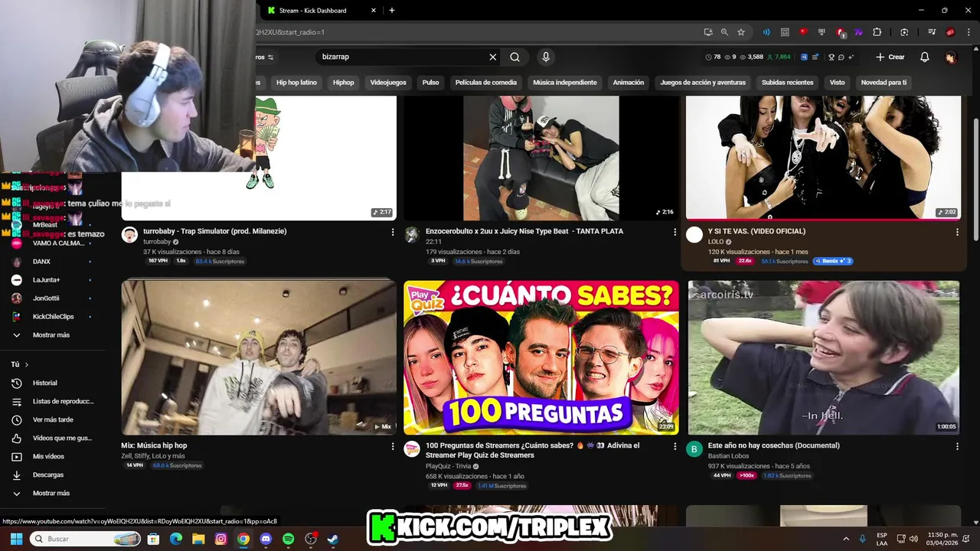Click the Remix badge on Y SI TE VAS
This screenshot has width=980, height=551.
pos(832,261)
